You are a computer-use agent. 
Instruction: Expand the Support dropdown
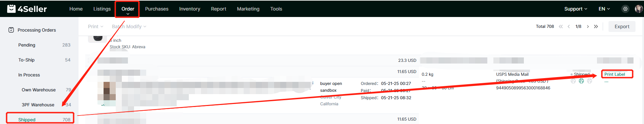(x=576, y=9)
